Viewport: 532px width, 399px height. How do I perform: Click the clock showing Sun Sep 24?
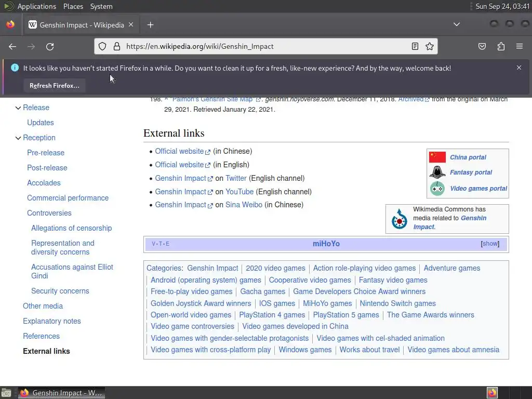502,6
